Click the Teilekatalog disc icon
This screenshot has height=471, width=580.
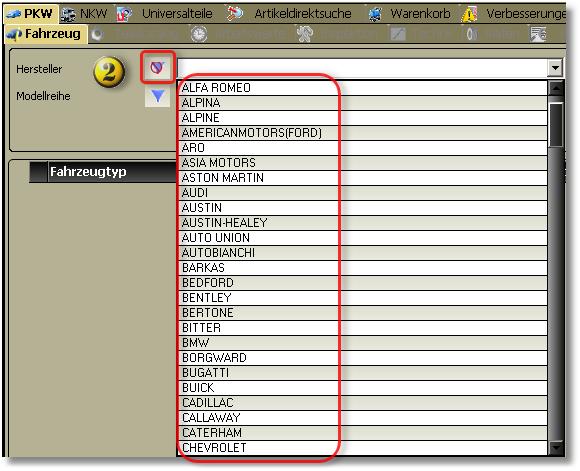point(98,34)
